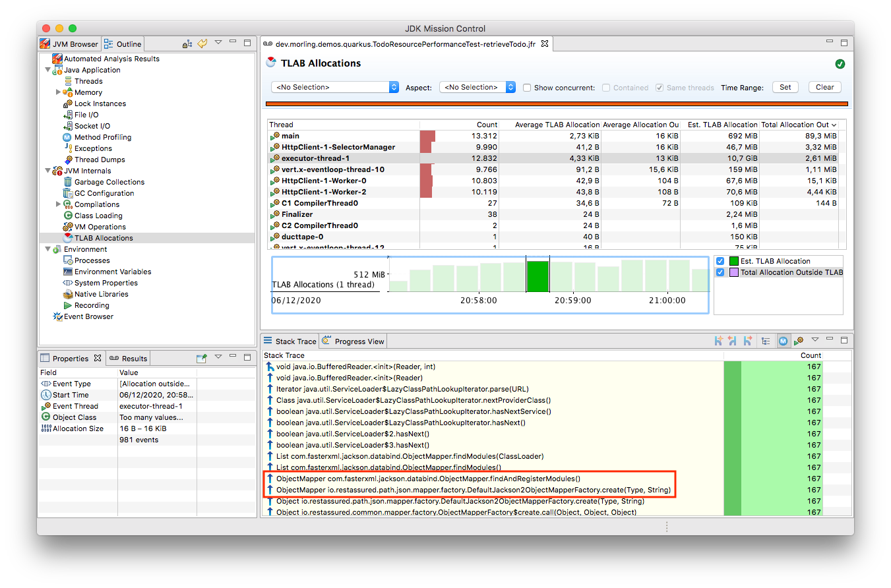The image size is (891, 588).
Task: Click the Set time range button
Action: point(785,87)
